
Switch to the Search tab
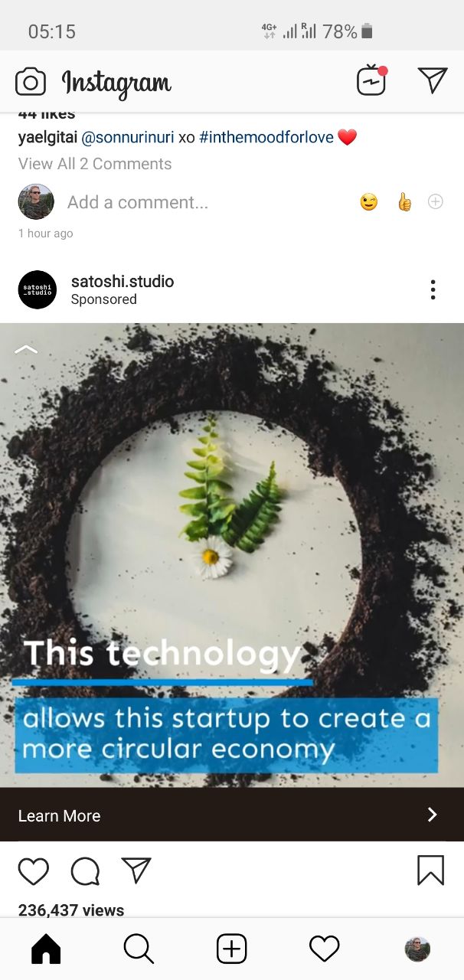139,949
